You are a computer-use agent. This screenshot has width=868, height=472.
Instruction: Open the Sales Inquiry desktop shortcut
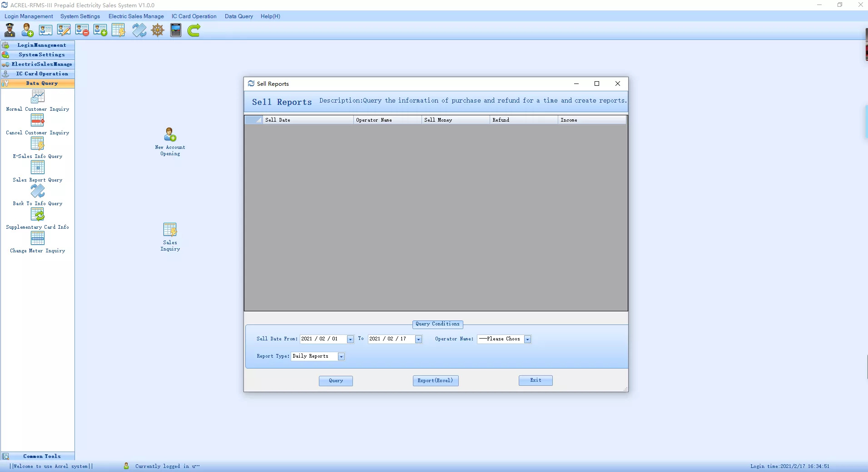[x=170, y=236]
